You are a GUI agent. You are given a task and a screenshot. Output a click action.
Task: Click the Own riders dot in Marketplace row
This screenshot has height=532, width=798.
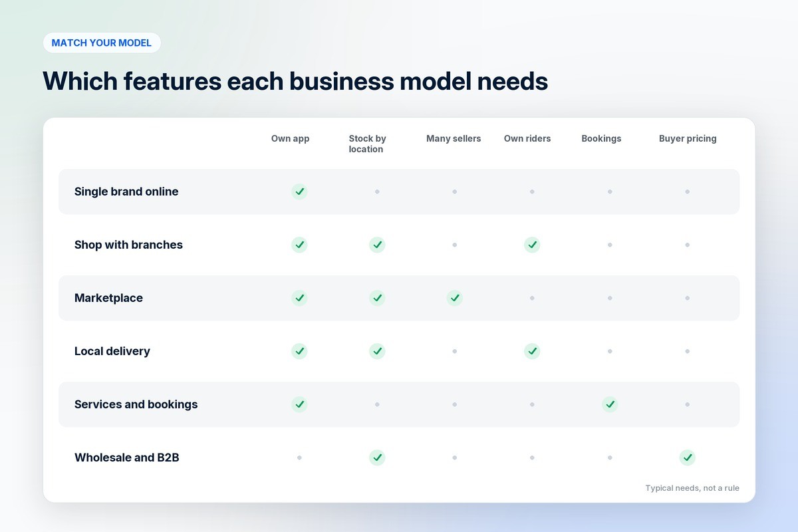click(x=532, y=298)
